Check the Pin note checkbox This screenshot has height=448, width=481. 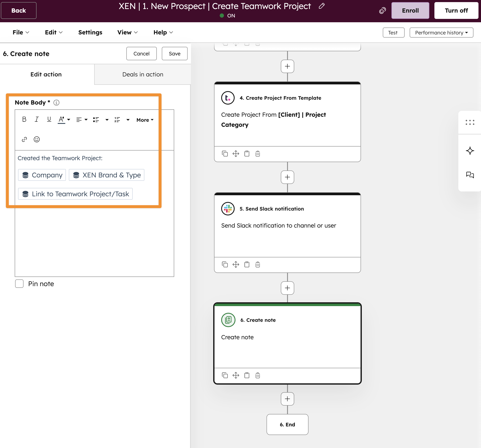point(19,284)
